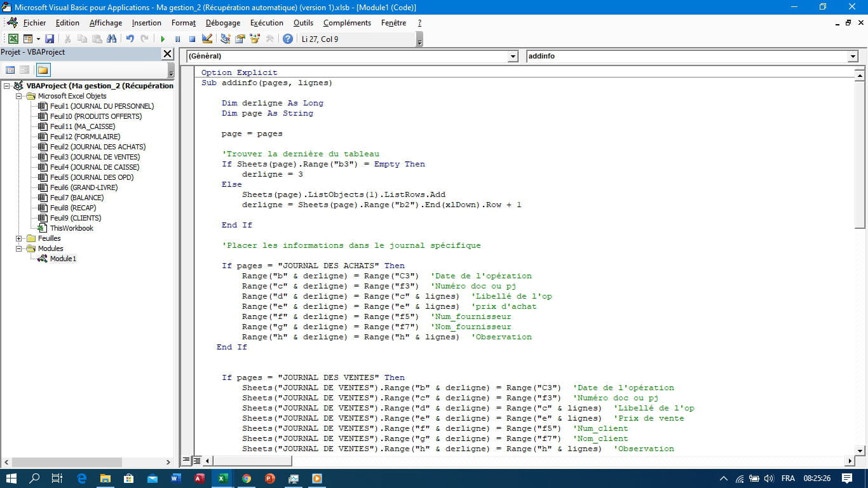Viewport: 868px width, 488px height.
Task: Open toolbar options overflow arrow
Action: coord(419,39)
